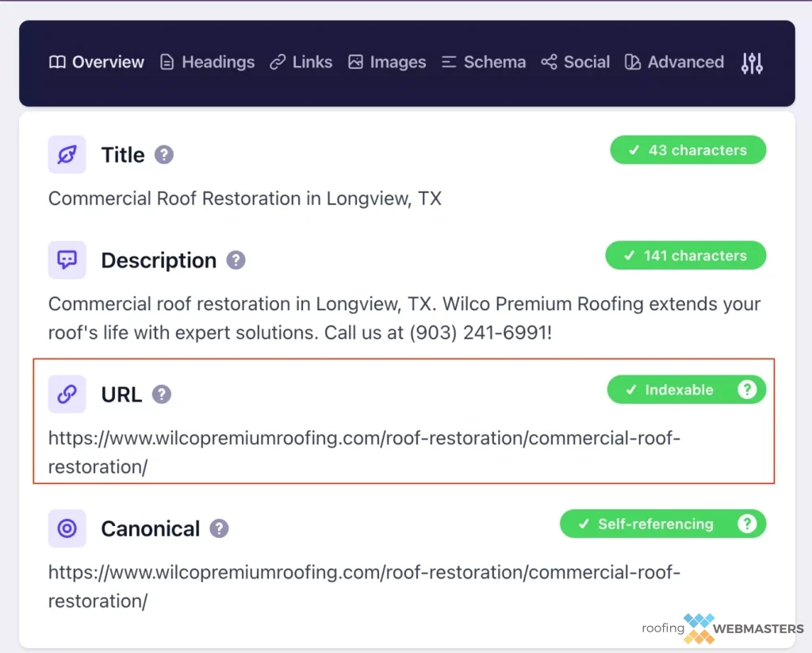This screenshot has height=653, width=812.
Task: Open the Images panel icon
Action: pos(355,62)
